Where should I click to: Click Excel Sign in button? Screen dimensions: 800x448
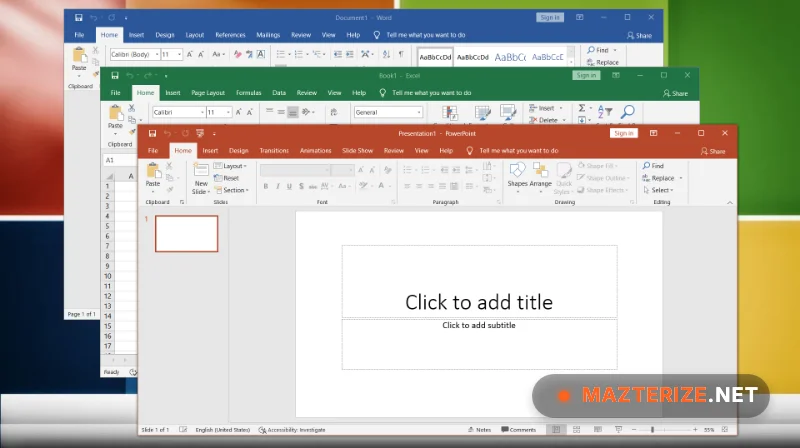[x=586, y=76]
